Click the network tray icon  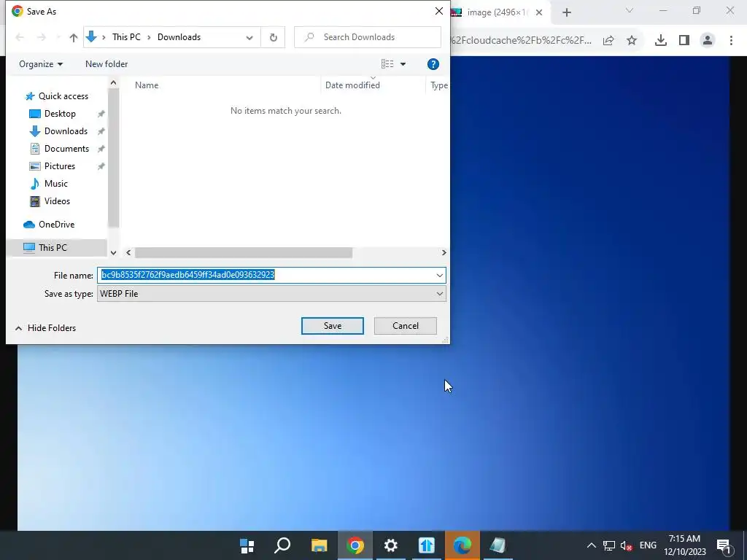coord(609,545)
